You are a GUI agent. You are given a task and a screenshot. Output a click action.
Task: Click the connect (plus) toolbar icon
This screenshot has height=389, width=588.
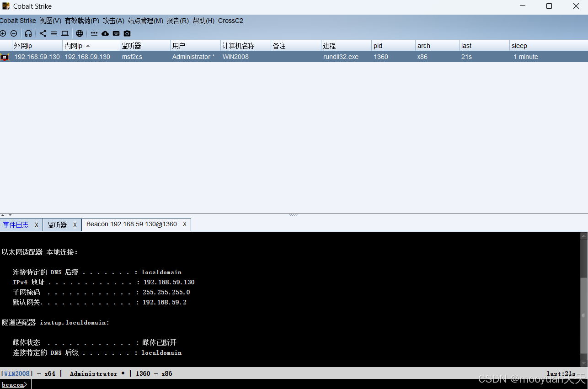tap(3, 33)
